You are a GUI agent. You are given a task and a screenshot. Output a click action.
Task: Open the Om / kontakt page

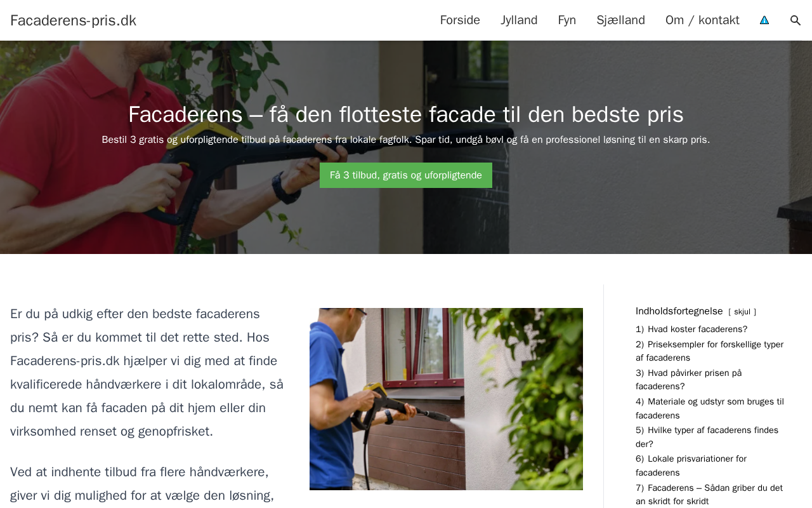(x=702, y=20)
